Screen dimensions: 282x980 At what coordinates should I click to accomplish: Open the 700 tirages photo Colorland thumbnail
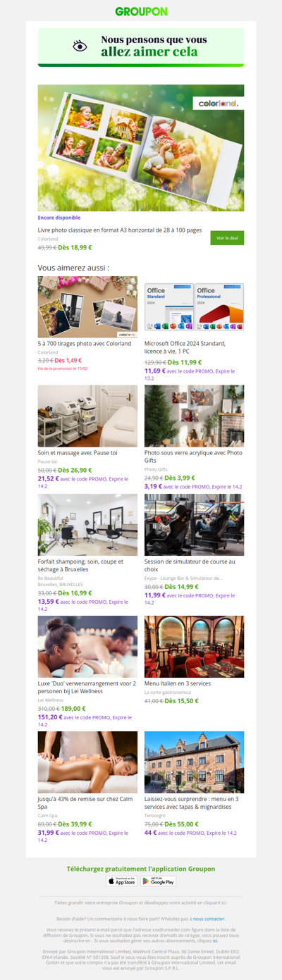point(87,307)
